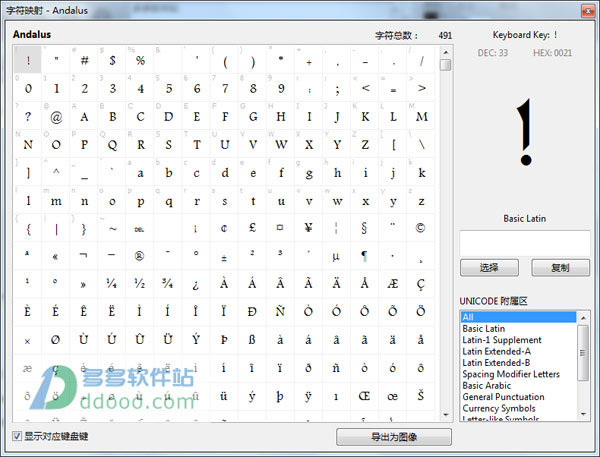The height and width of the screenshot is (457, 600).
Task: Choose the one-half ½ fraction
Action: pyautogui.click(x=140, y=284)
